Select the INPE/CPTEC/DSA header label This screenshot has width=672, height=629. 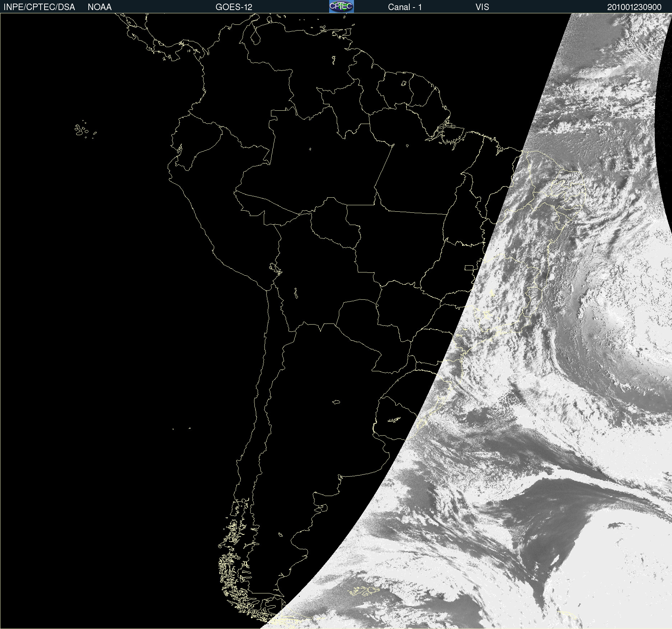click(39, 7)
